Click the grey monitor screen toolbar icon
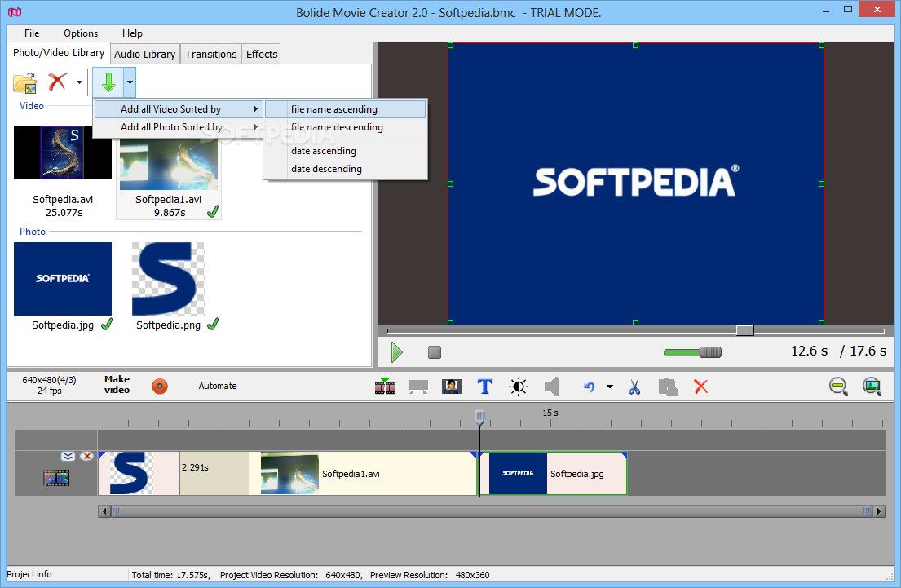 click(417, 387)
